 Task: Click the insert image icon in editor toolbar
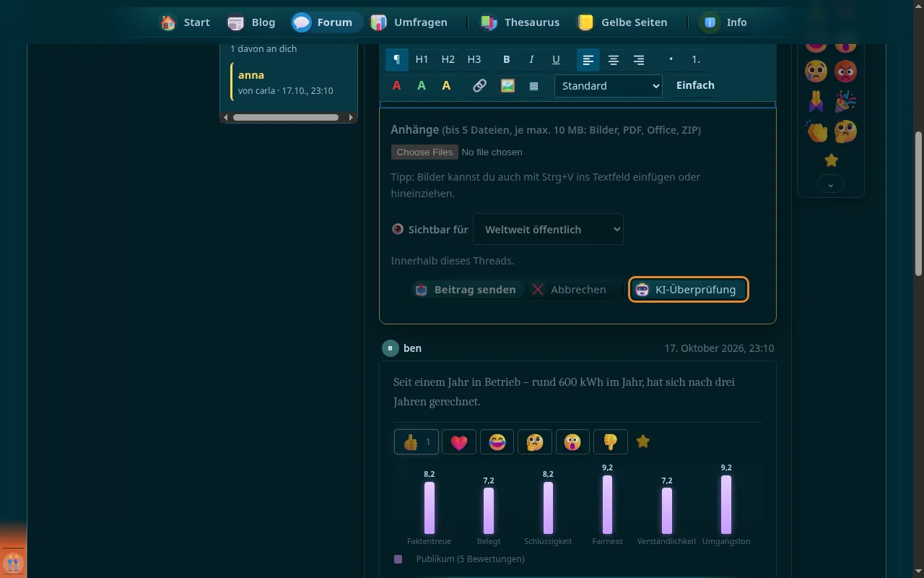[x=507, y=86]
